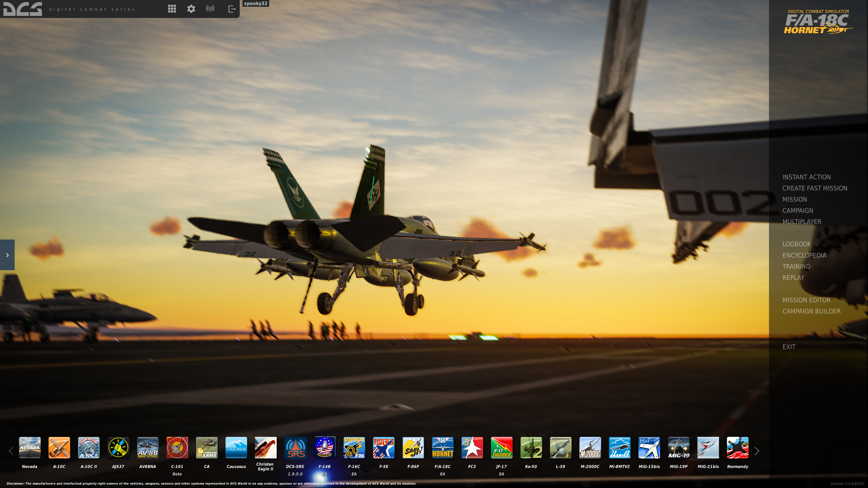The image size is (868, 488).
Task: Click the multiplayer broadcast antenna icon
Action: click(210, 9)
